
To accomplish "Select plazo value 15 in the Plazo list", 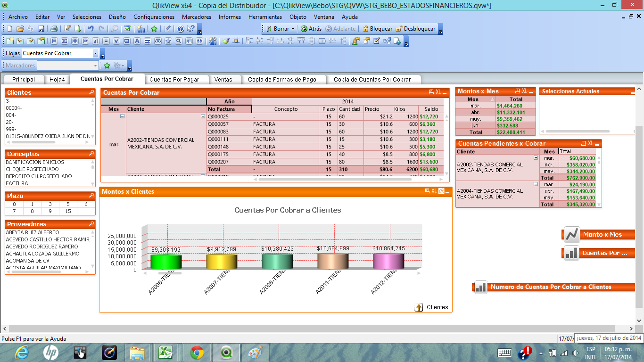I will (68, 211).
